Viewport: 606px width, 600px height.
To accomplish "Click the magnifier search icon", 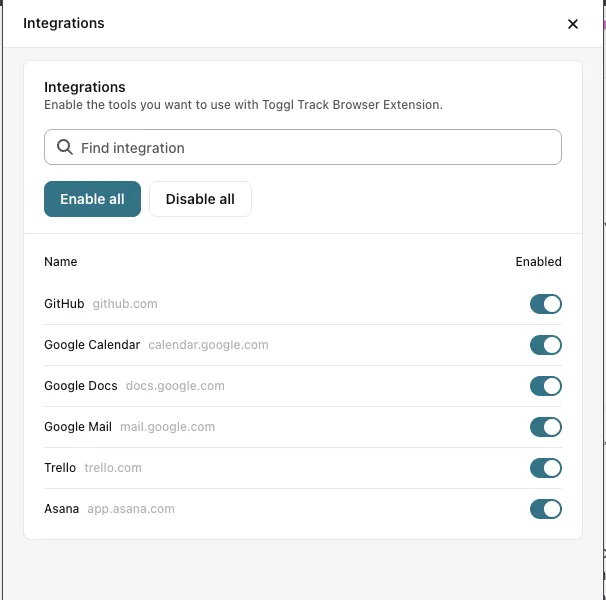I will pos(65,147).
